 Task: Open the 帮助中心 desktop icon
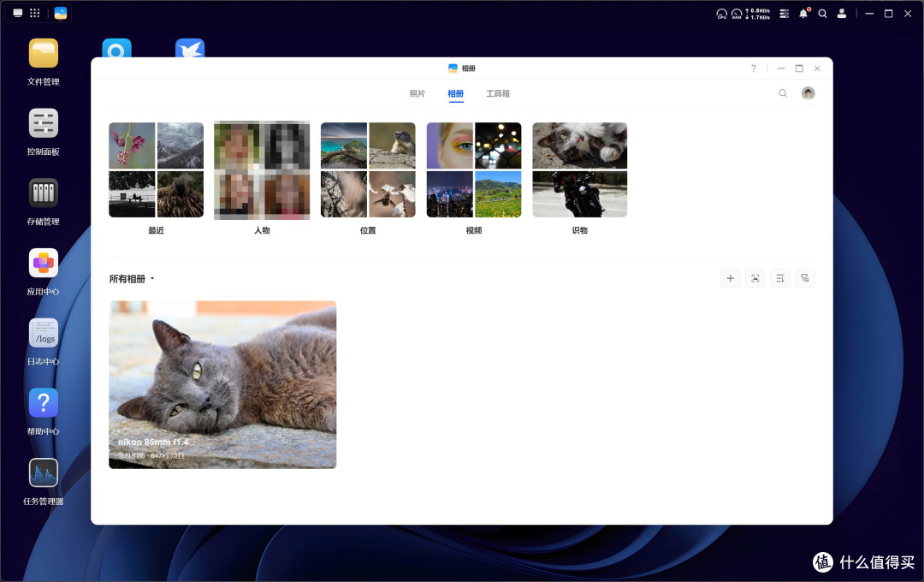point(43,403)
